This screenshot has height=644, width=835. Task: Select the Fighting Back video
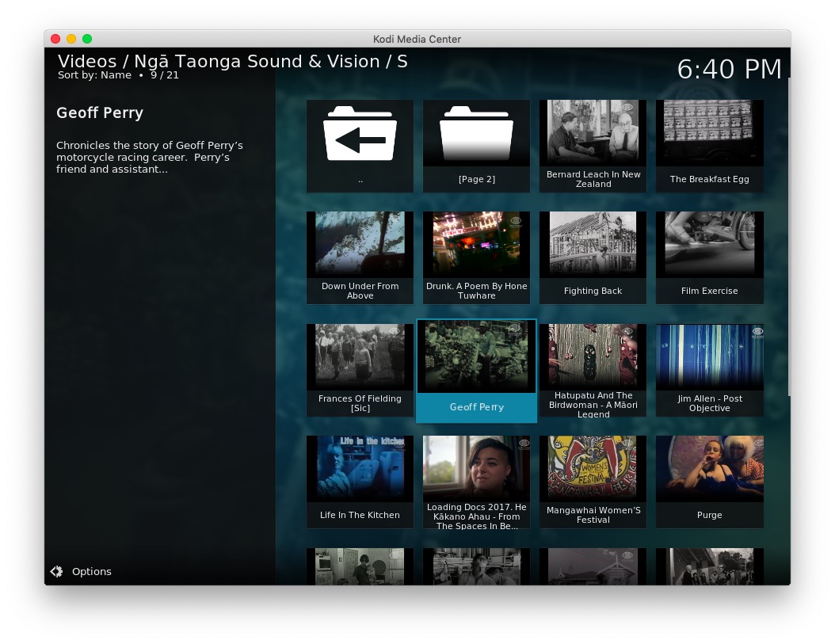click(593, 246)
